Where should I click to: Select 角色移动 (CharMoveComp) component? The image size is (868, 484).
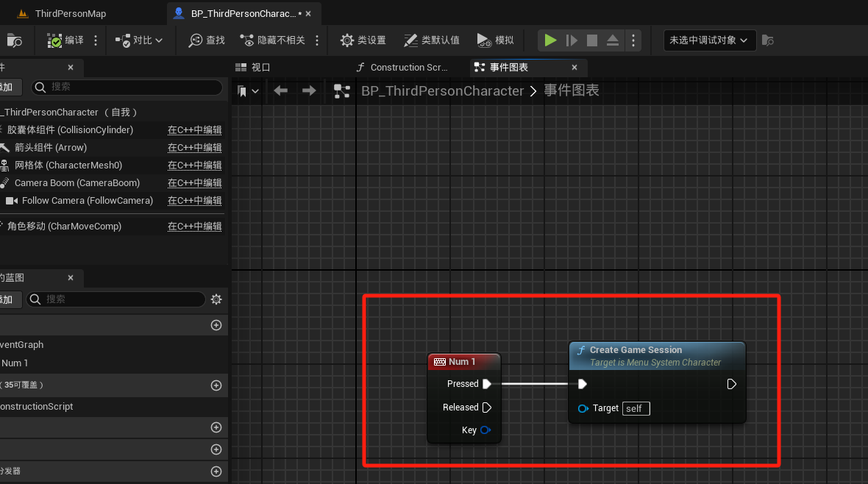(x=64, y=227)
